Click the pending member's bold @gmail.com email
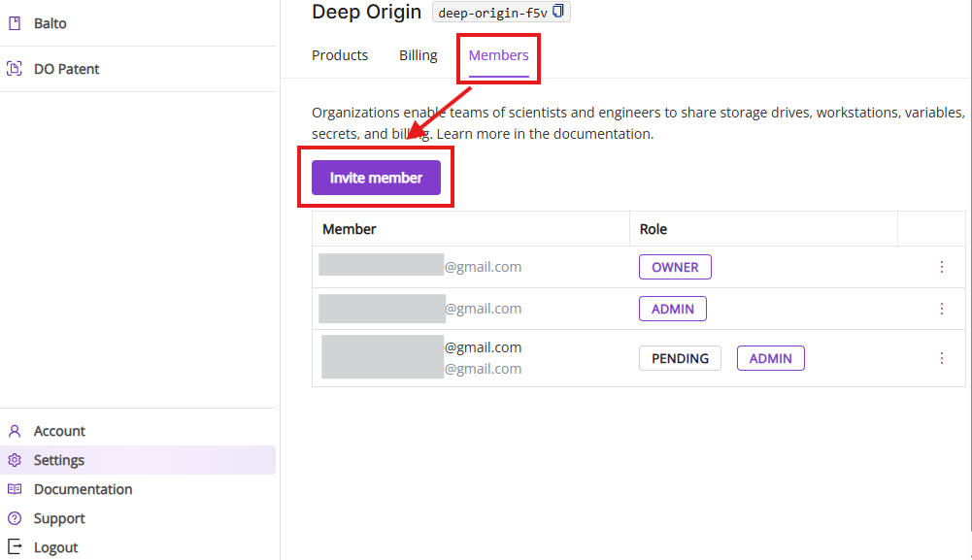The image size is (972, 560). [x=483, y=347]
